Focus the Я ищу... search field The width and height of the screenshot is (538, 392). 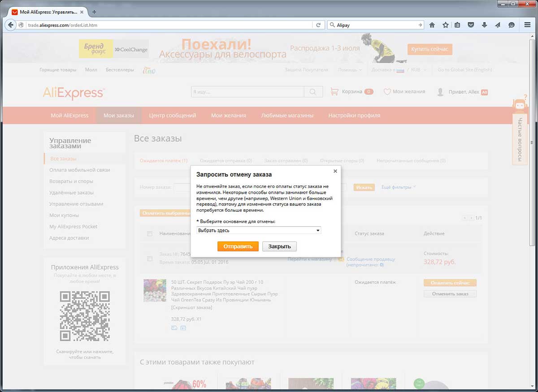247,92
